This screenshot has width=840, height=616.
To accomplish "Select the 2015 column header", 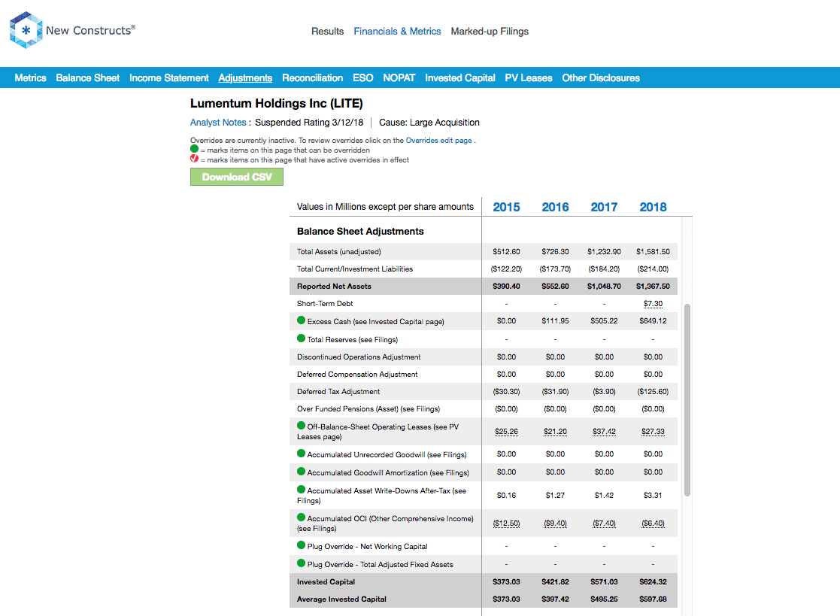I will pyautogui.click(x=506, y=207).
